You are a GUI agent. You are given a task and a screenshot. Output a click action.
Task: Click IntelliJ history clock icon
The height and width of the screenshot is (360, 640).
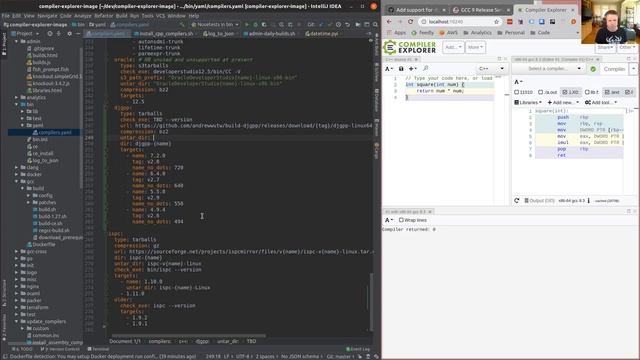338,24
